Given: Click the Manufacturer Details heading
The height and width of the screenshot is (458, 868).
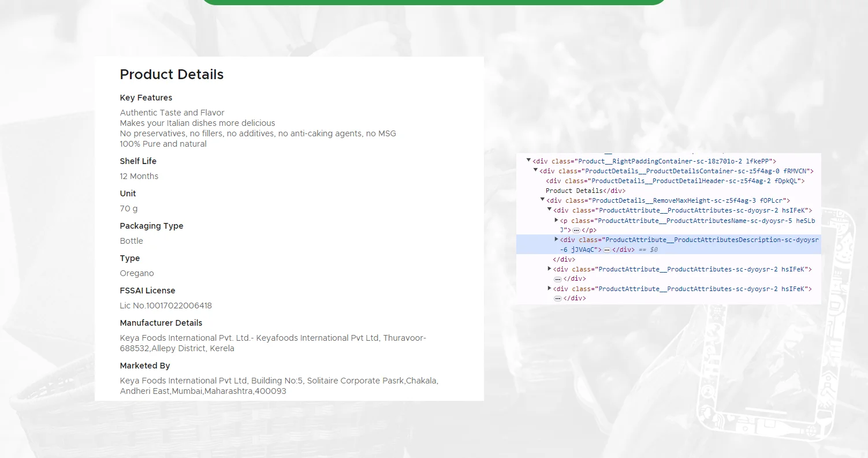Looking at the screenshot, I should 161,323.
